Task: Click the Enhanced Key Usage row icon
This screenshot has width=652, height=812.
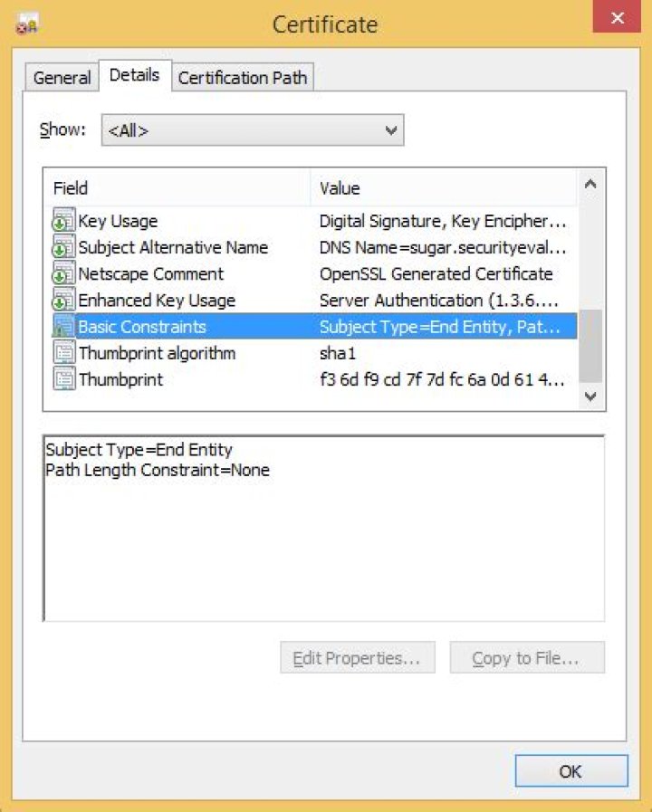Action: pyautogui.click(x=63, y=300)
